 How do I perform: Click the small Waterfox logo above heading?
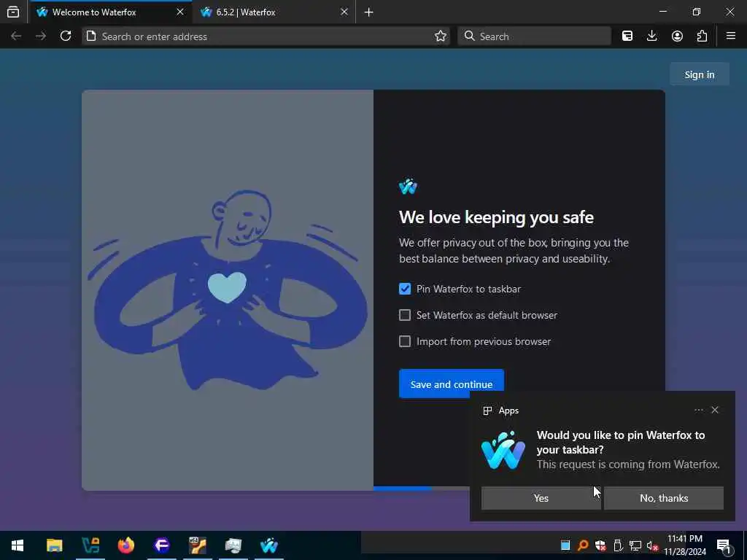click(408, 187)
